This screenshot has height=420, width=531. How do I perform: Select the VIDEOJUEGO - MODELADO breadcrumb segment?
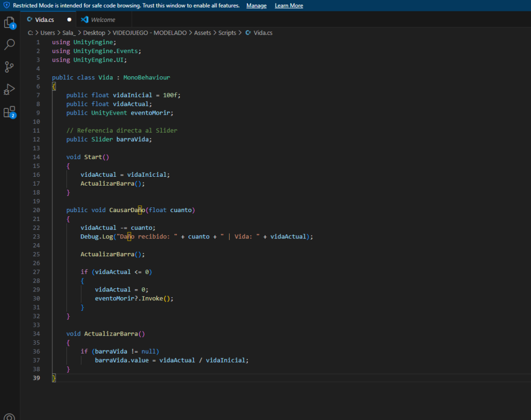pos(150,33)
